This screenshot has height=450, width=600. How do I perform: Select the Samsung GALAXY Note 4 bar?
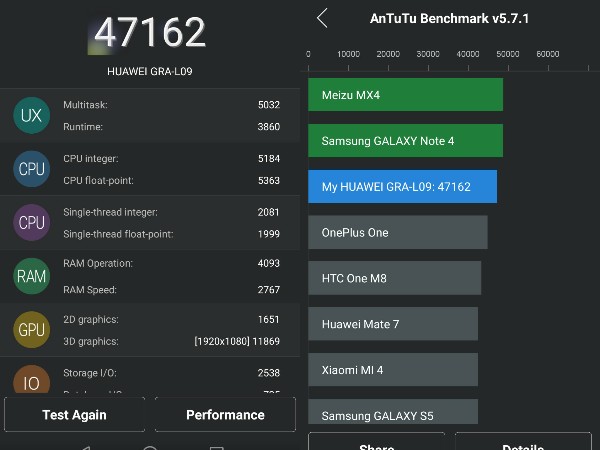point(406,140)
